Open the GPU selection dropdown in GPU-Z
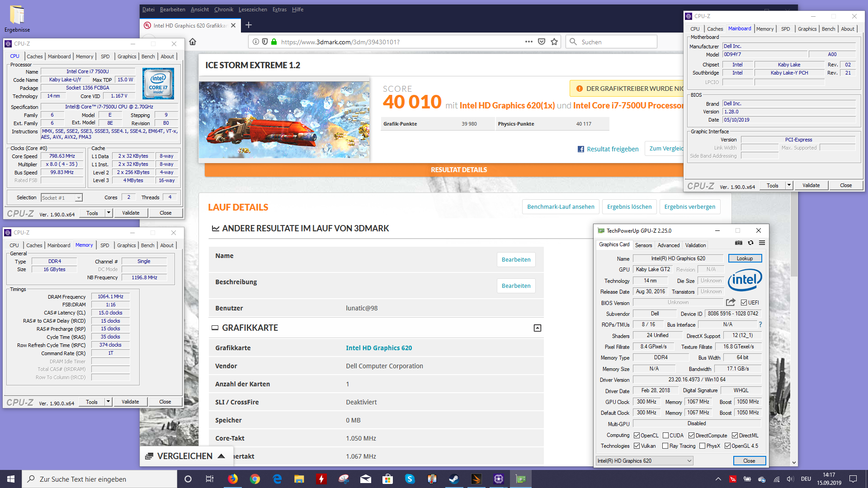868x488 pixels. click(x=644, y=461)
